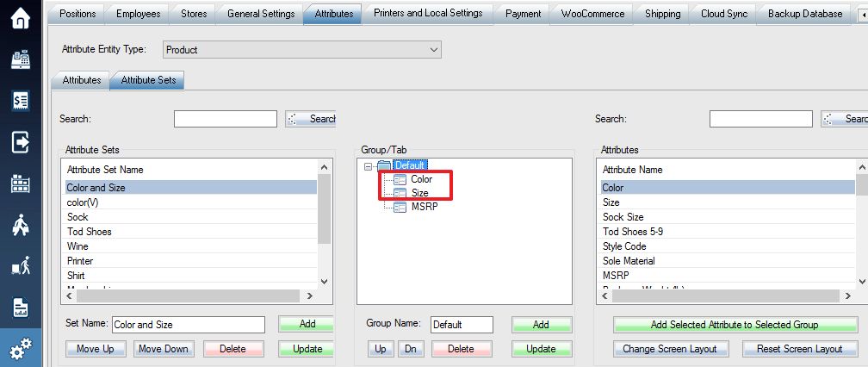
Task: Click up arrow of Attribute Sets scrollbar
Action: (x=325, y=166)
